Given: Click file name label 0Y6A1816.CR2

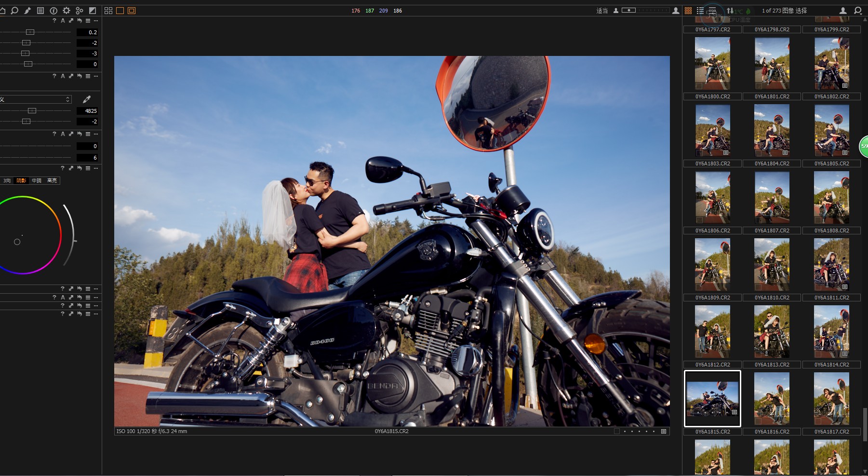Looking at the screenshot, I should click(x=772, y=432).
